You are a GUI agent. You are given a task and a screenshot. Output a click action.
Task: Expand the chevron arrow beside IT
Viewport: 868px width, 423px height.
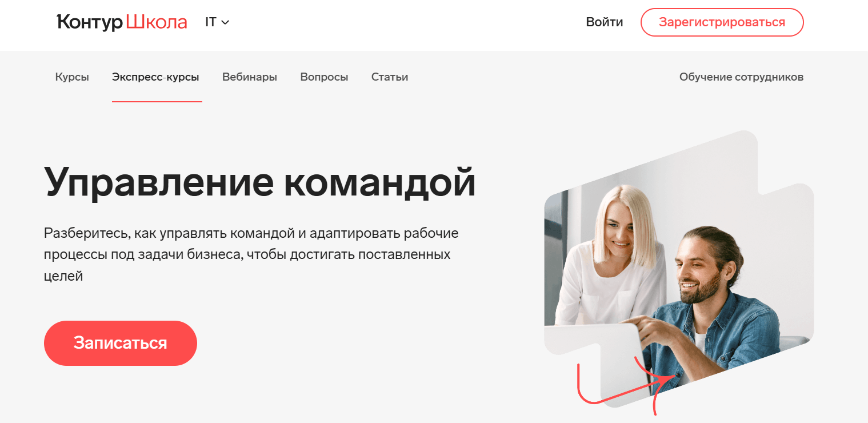click(x=225, y=23)
